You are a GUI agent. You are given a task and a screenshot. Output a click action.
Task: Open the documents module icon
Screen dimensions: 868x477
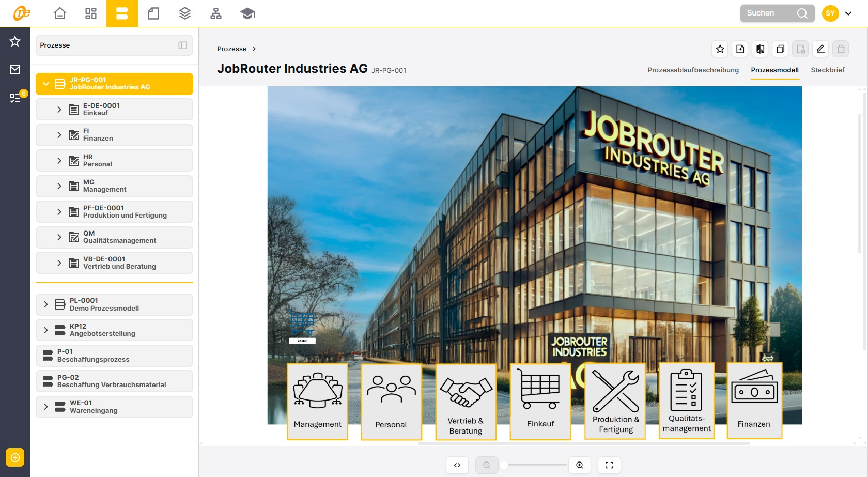tap(153, 13)
